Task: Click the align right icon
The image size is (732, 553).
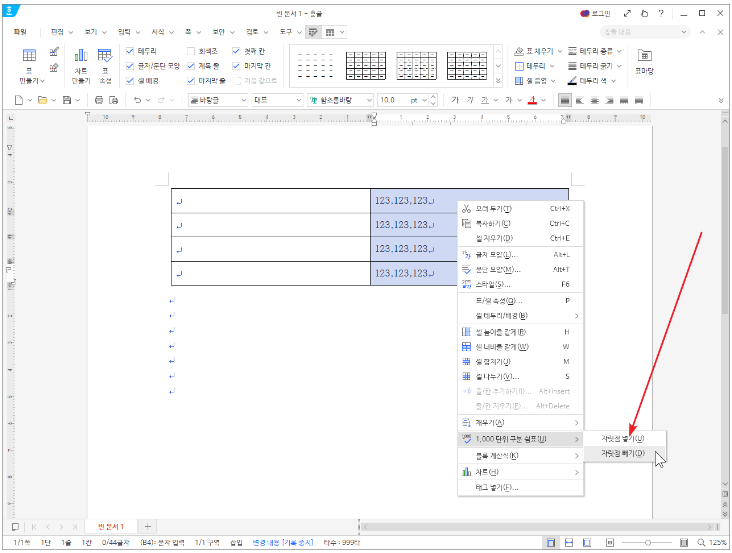Action: click(609, 100)
